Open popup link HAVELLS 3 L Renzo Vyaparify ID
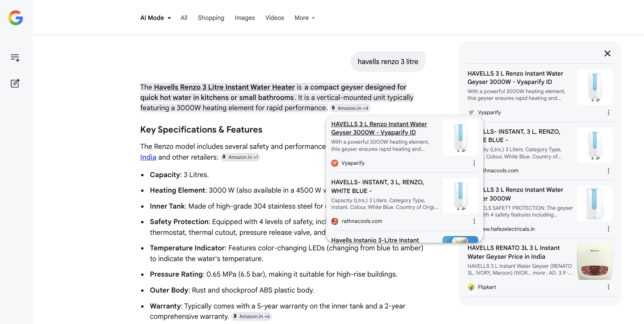Screen dimensions: 644x324 pyautogui.click(x=379, y=128)
